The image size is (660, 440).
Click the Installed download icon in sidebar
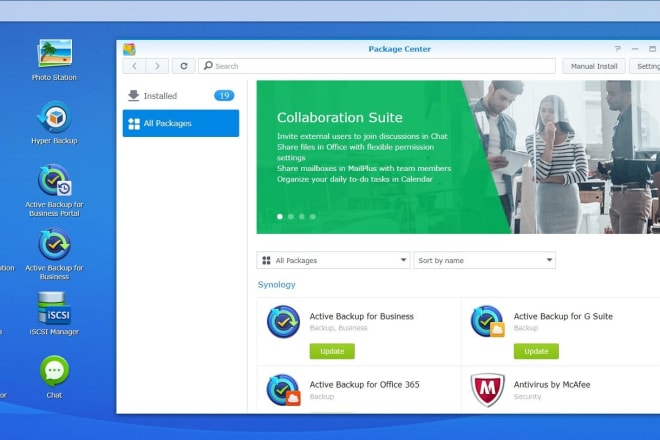click(x=133, y=96)
